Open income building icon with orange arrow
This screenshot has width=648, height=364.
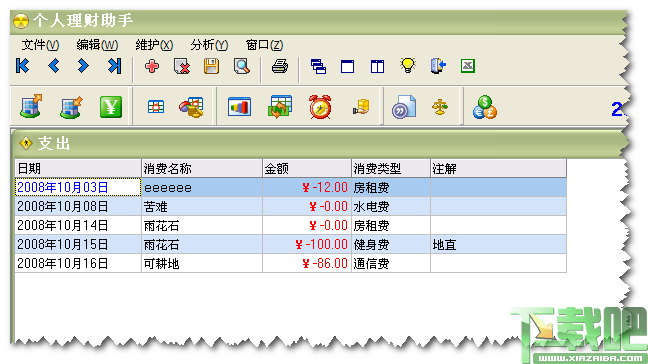31,107
